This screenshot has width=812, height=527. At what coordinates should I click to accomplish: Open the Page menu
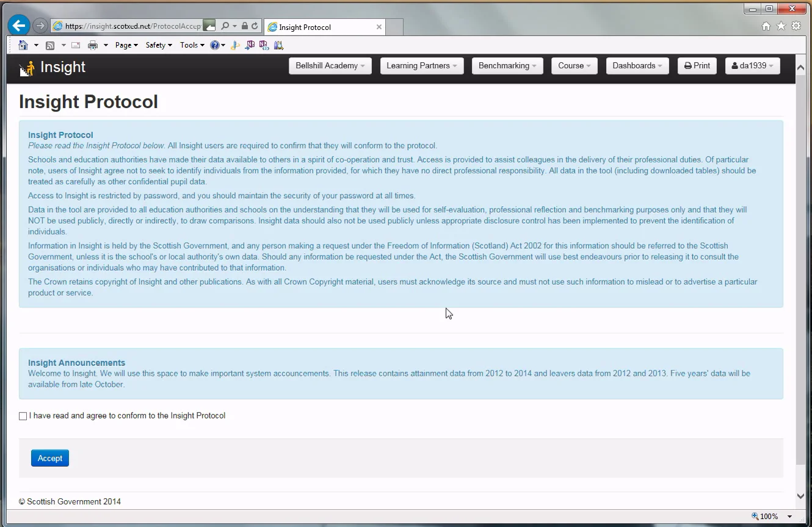pos(126,45)
